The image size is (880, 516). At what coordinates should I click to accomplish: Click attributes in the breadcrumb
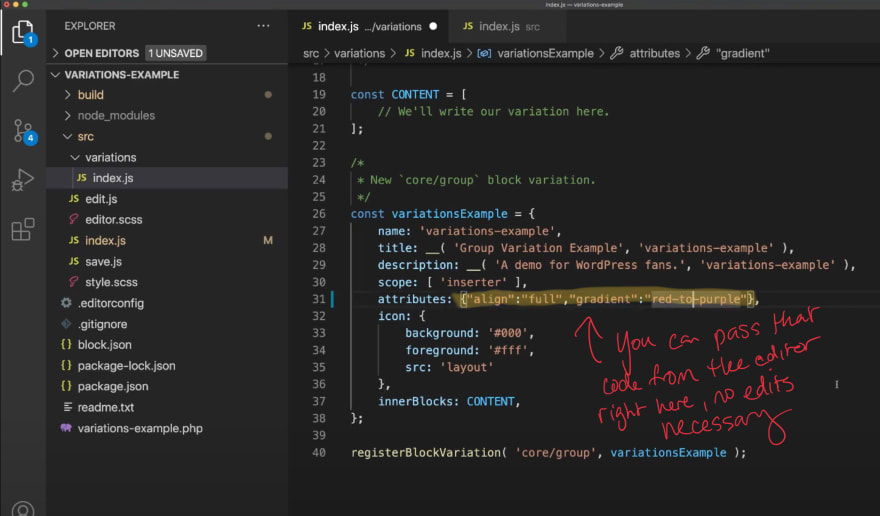pyautogui.click(x=654, y=53)
